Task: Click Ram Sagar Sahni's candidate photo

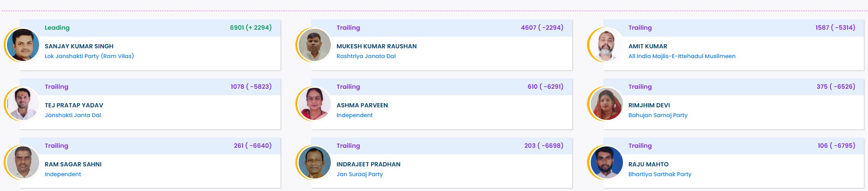Action: coord(22,163)
